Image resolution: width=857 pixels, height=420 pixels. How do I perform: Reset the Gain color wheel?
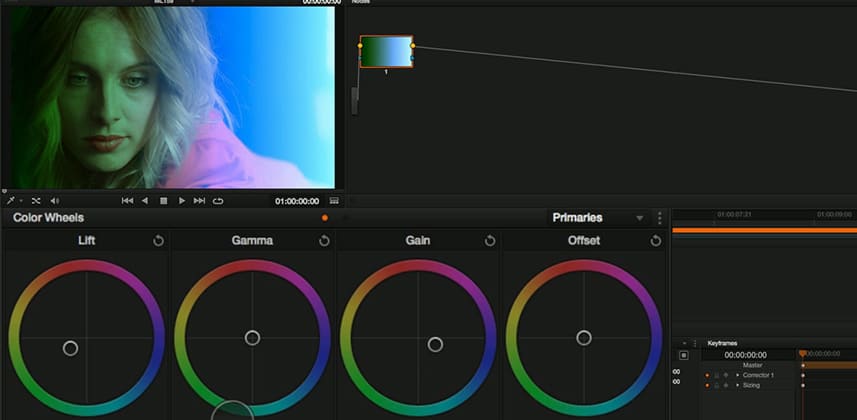pos(490,241)
